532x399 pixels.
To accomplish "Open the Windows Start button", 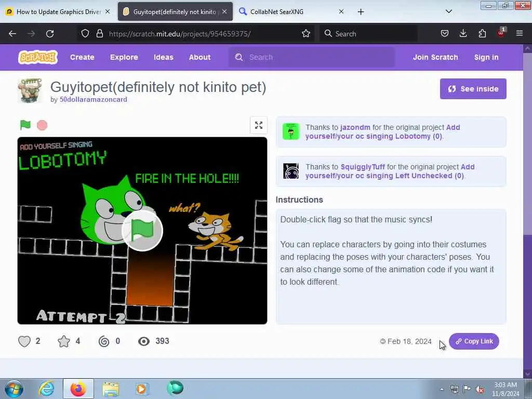I will (14, 389).
